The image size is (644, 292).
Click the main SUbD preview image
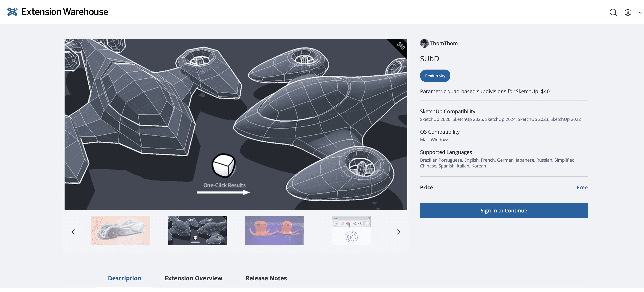point(236,124)
